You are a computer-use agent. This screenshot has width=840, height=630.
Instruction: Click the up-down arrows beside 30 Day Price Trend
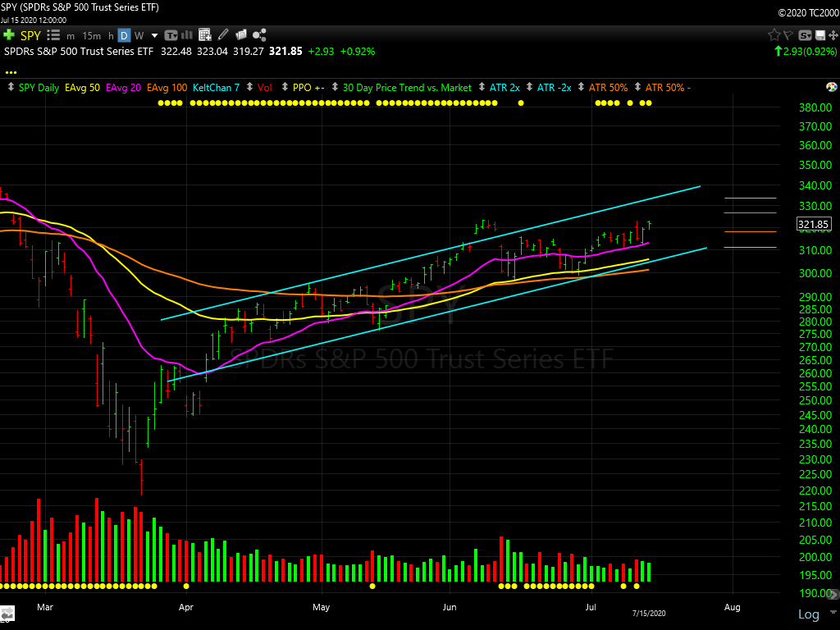pyautogui.click(x=335, y=87)
